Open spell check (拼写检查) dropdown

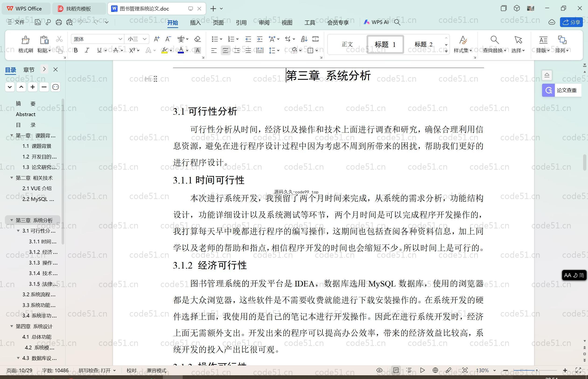click(115, 370)
